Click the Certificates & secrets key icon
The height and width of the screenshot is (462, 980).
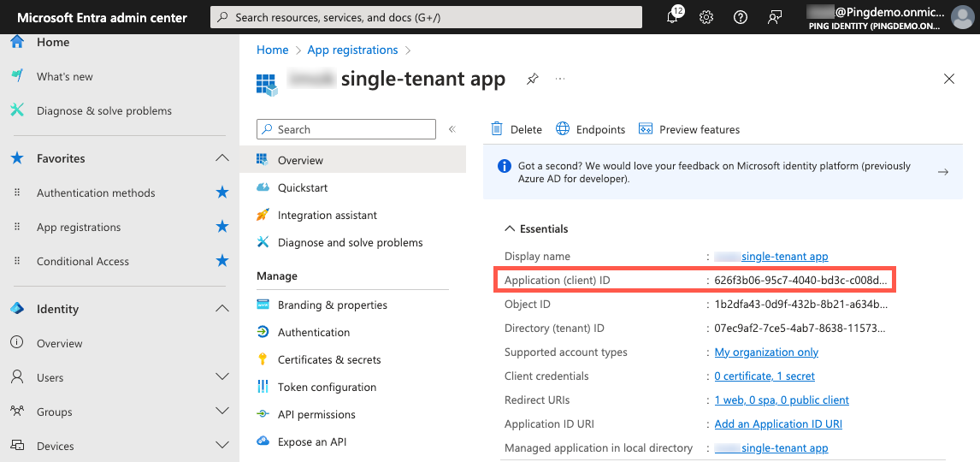coord(263,359)
